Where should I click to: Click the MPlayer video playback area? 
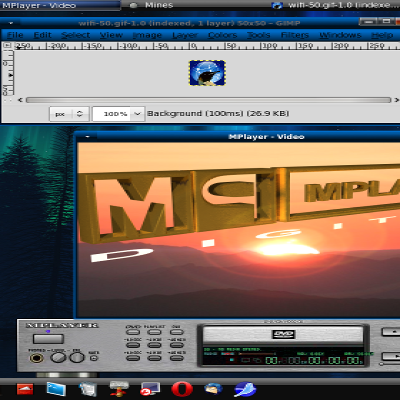[x=239, y=230]
